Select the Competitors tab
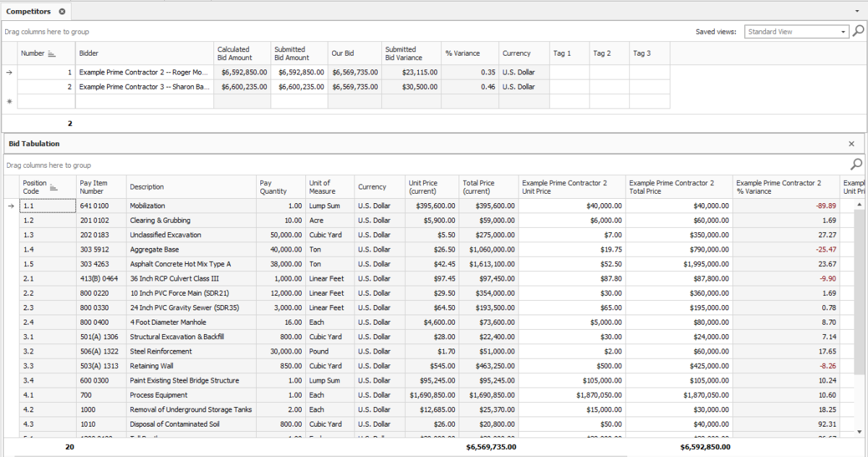Screen dimensions: 868x457 point(29,12)
